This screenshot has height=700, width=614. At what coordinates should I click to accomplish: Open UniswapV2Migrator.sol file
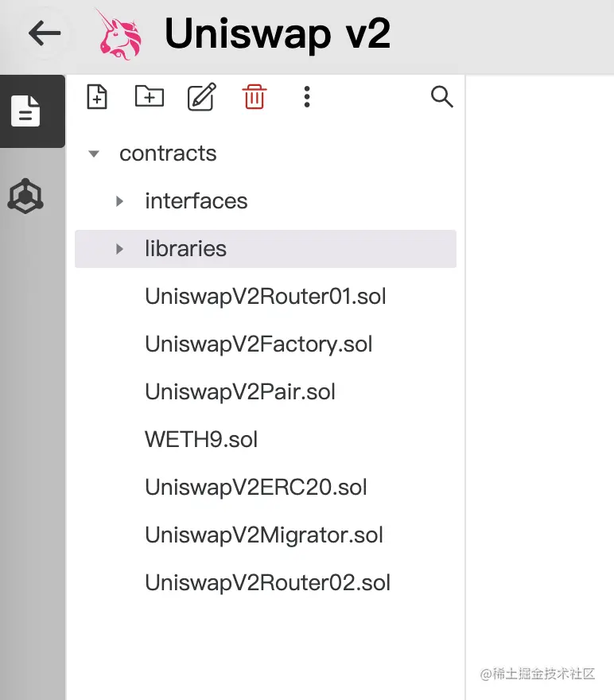(x=264, y=535)
